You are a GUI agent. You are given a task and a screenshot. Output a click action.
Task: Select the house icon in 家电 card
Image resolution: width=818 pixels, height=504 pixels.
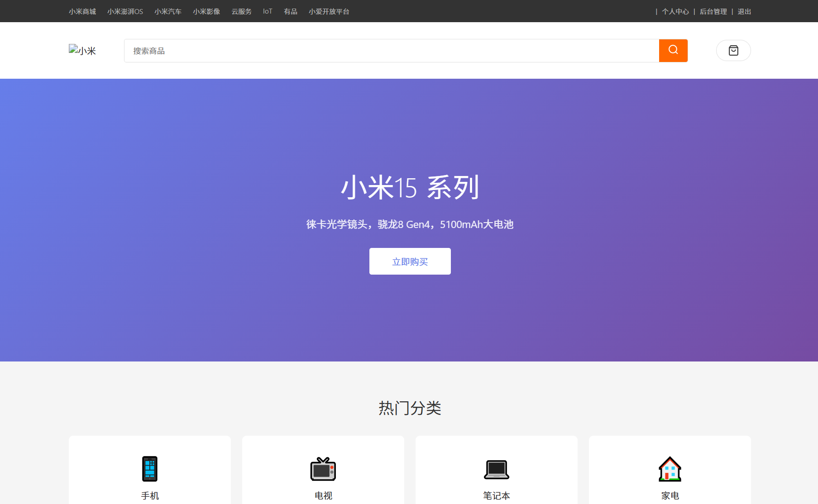pyautogui.click(x=670, y=469)
